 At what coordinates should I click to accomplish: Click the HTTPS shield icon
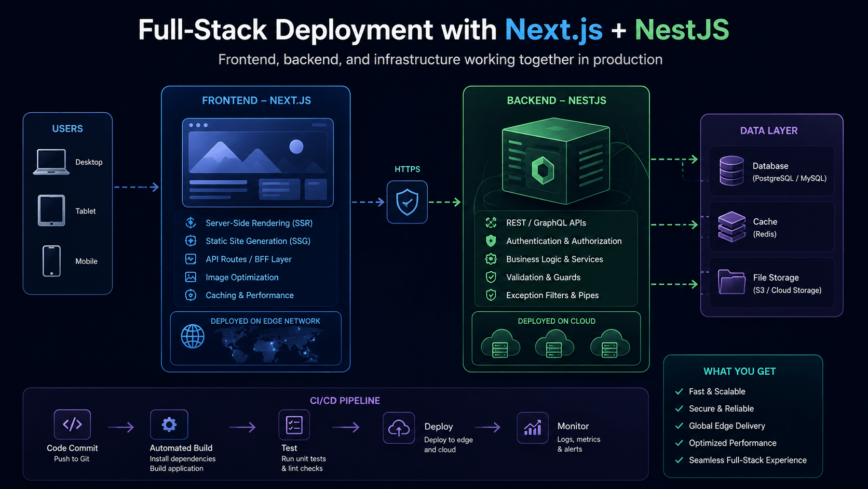pos(407,202)
